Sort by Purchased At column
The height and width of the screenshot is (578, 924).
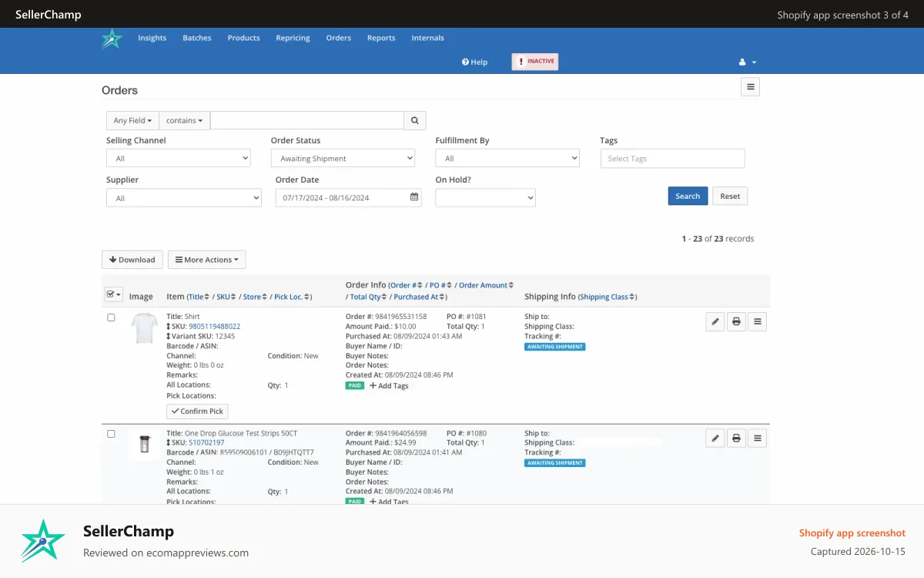419,297
